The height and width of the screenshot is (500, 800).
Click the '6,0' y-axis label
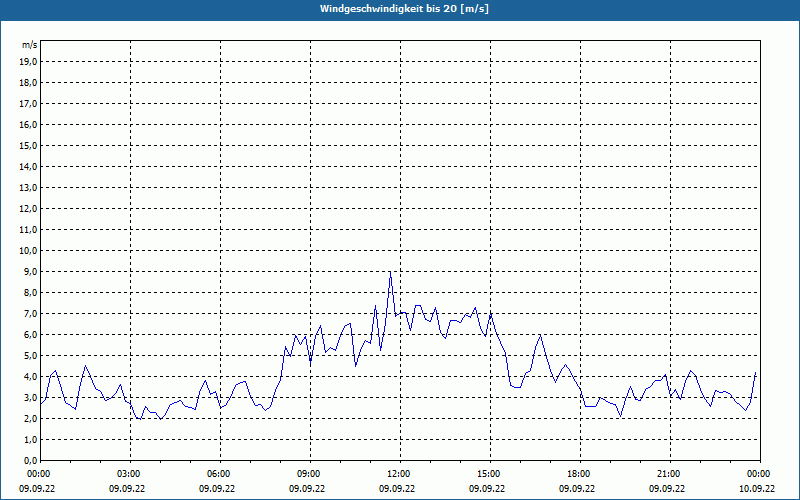coord(31,335)
